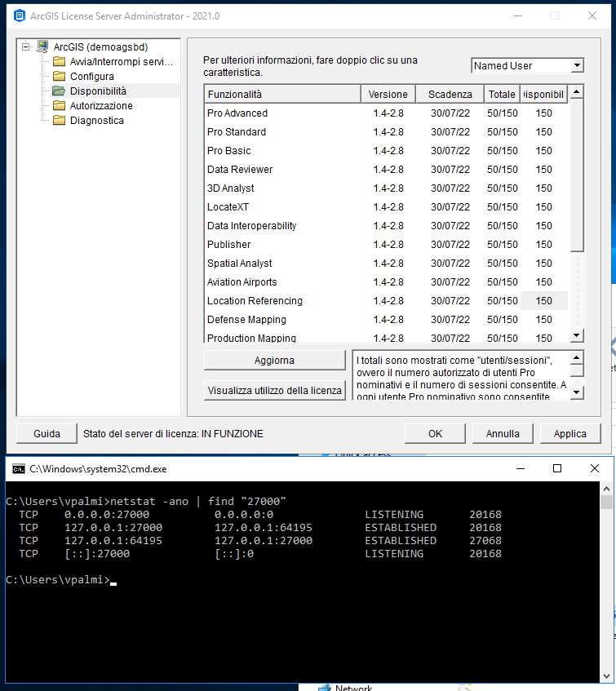
Task: Select the Pro Basic row
Action: point(387,151)
